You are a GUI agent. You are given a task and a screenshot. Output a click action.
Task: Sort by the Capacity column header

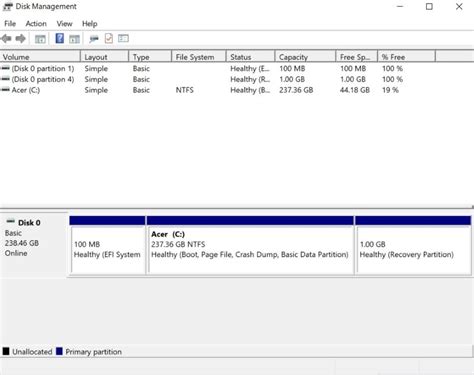pyautogui.click(x=305, y=57)
